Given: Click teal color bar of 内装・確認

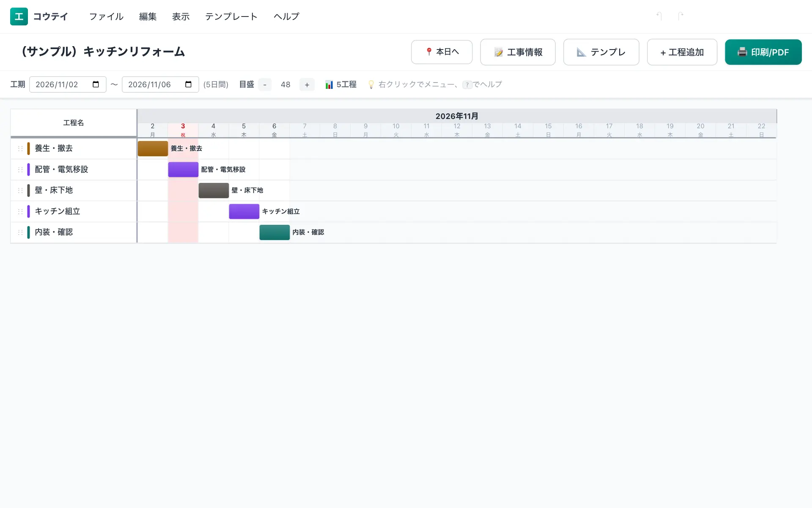Looking at the screenshot, I should pos(28,232).
